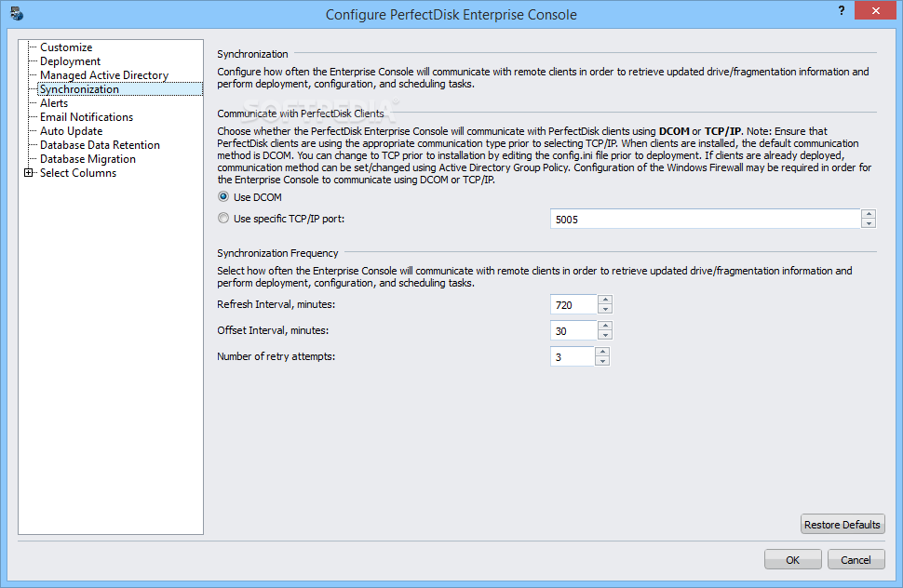Go to Managed Active Directory settings
Screen dimensions: 903x588
104,75
